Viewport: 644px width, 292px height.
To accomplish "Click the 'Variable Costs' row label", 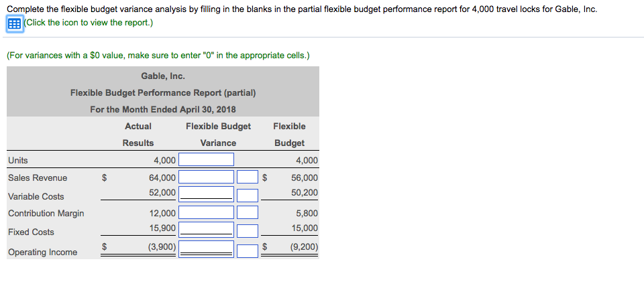I will [x=36, y=196].
